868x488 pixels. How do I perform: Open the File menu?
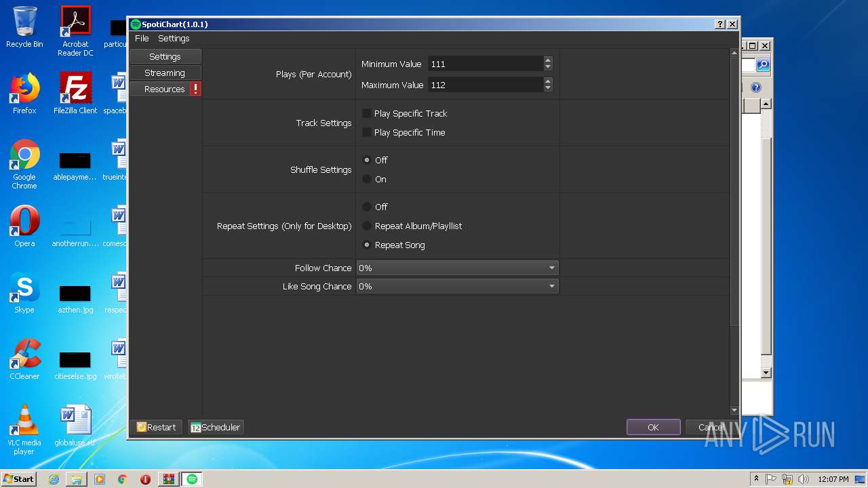point(142,39)
